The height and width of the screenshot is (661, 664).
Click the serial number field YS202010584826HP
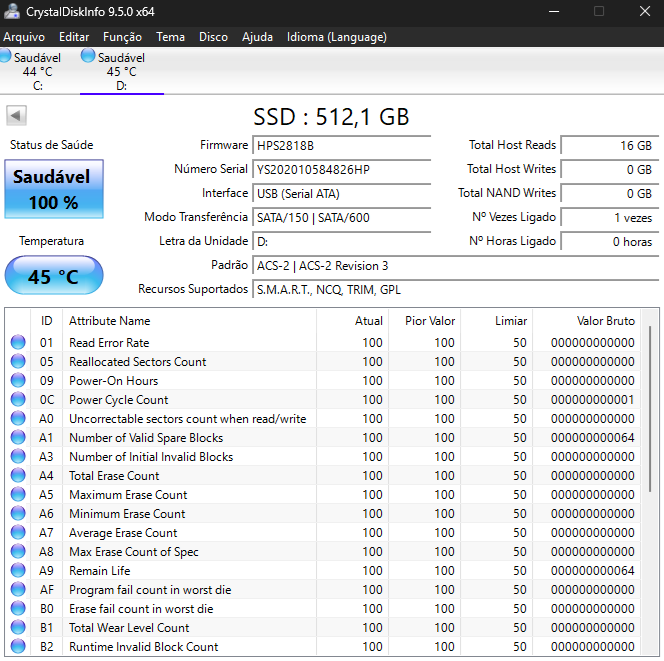[x=341, y=169]
